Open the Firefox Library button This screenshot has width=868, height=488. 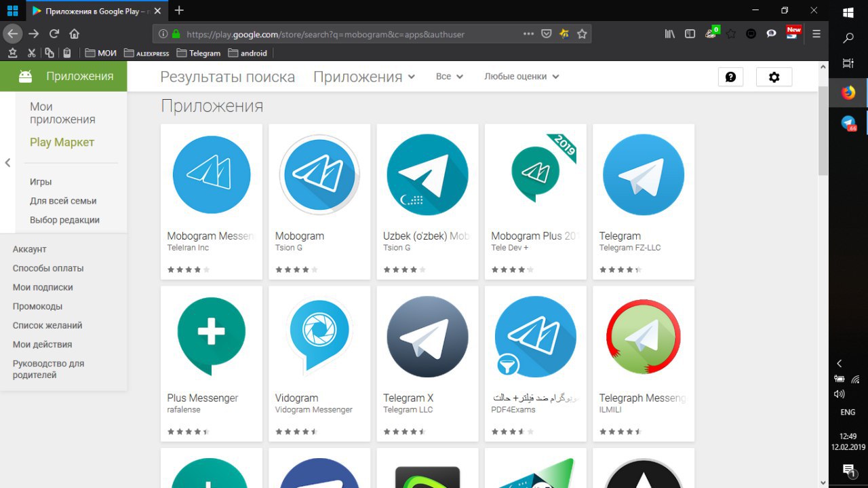[x=669, y=33]
